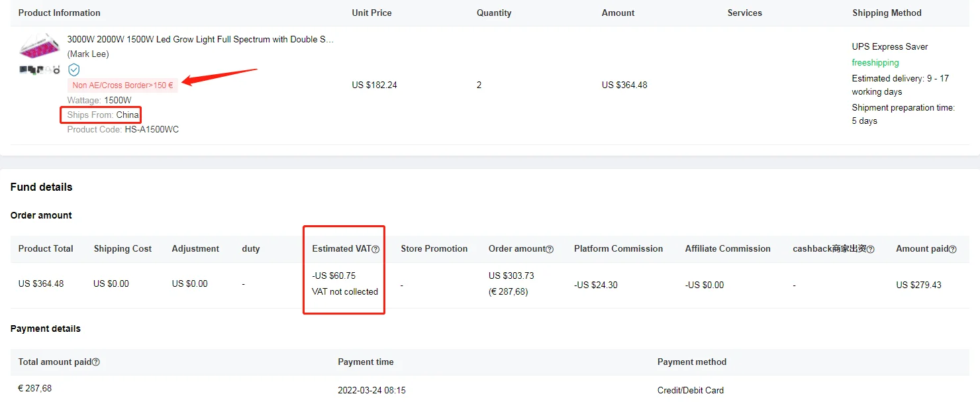Click the Product Code HS-A1500WC text
Screen dimensions: 980x402
tap(123, 130)
